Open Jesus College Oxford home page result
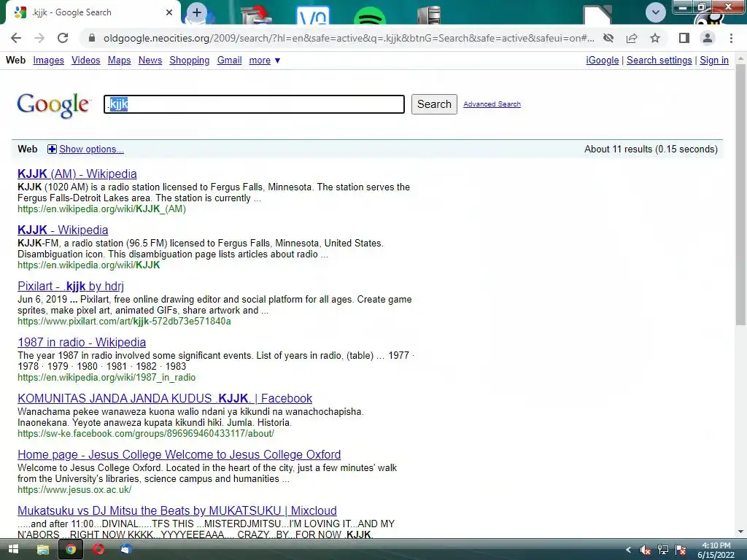The image size is (747, 560). click(179, 455)
